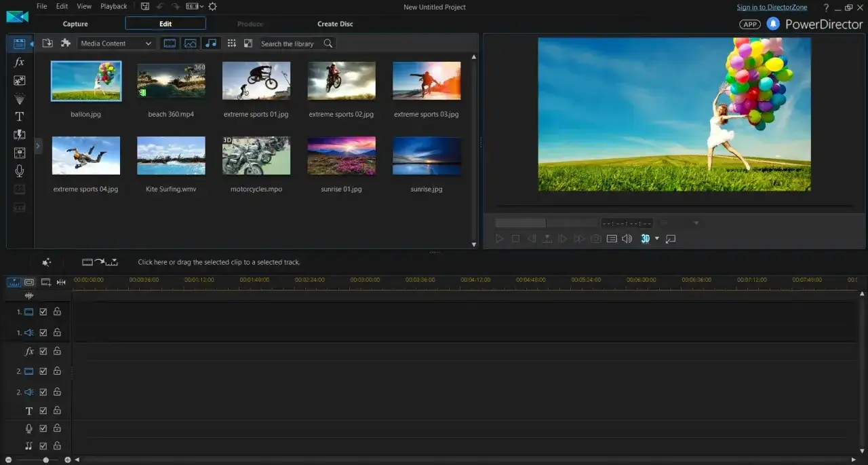The width and height of the screenshot is (868, 465).
Task: Click the APP button
Action: [x=749, y=24]
